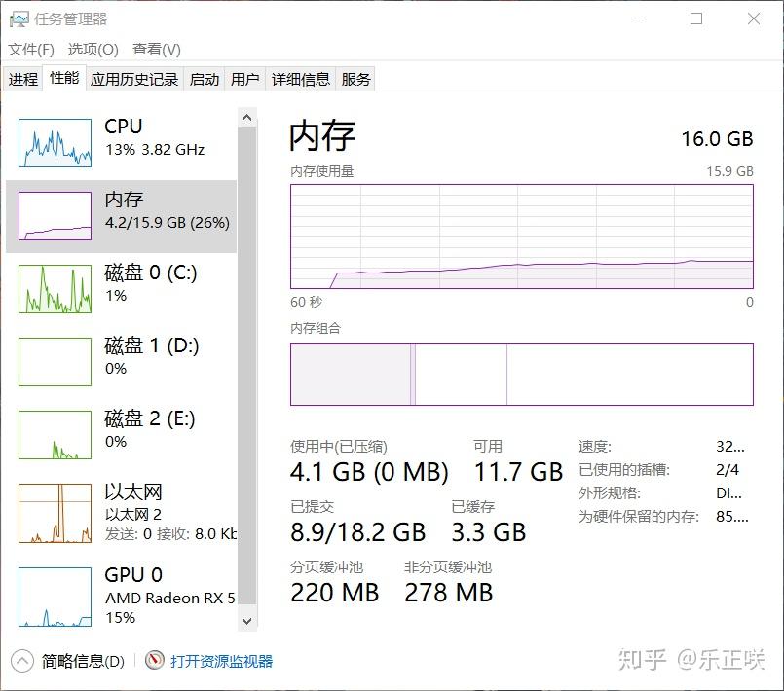Click the 内存使用量 usage graph
Image resolution: width=784 pixels, height=691 pixels.
pyautogui.click(x=521, y=236)
